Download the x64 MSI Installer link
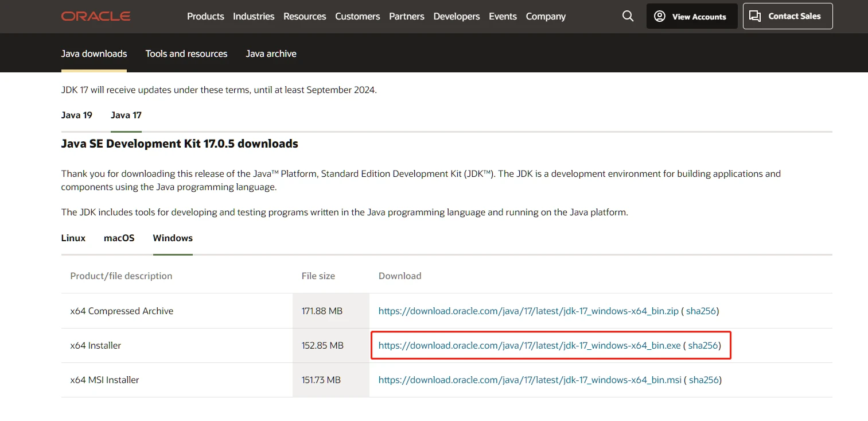 530,380
